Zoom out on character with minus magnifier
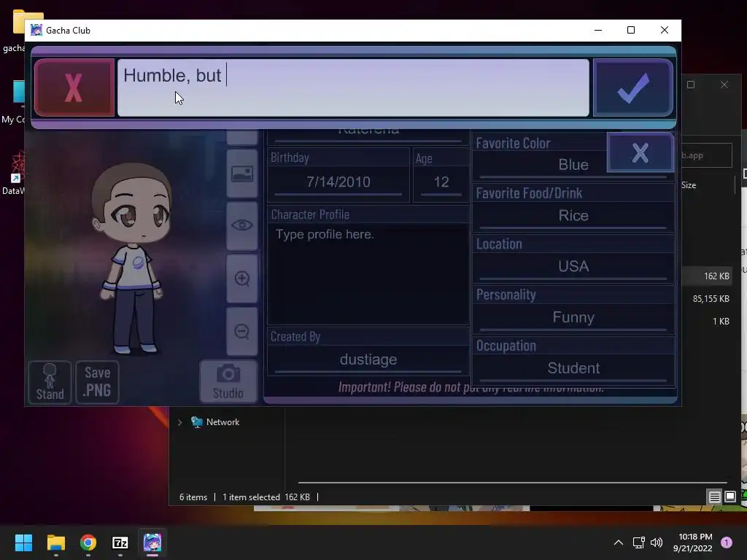The image size is (747, 560). click(242, 332)
